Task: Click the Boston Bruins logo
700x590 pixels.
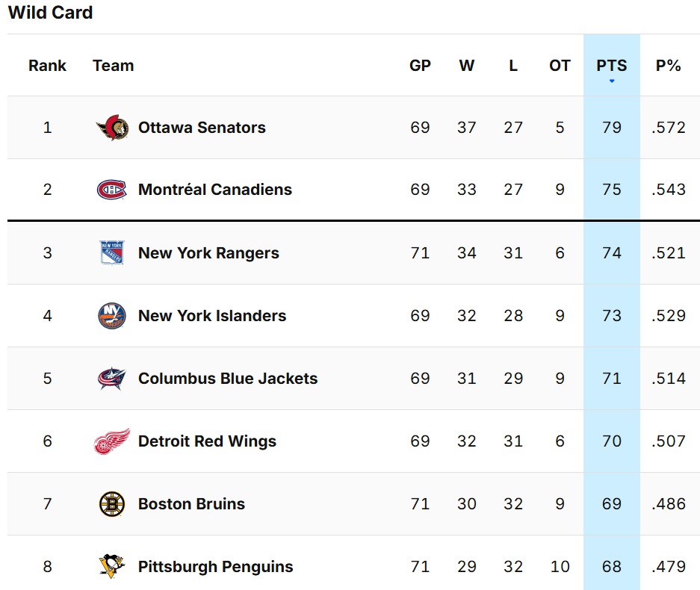Action: pyautogui.click(x=111, y=504)
